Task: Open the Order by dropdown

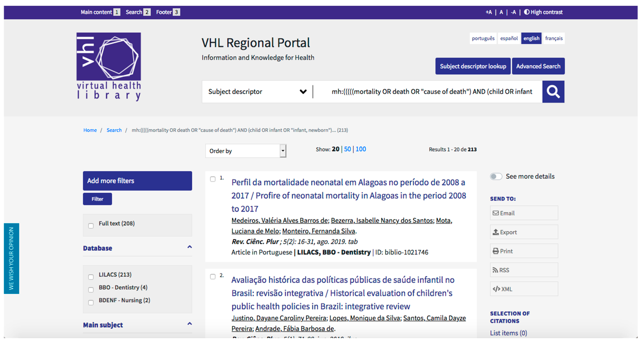Action: pos(246,151)
